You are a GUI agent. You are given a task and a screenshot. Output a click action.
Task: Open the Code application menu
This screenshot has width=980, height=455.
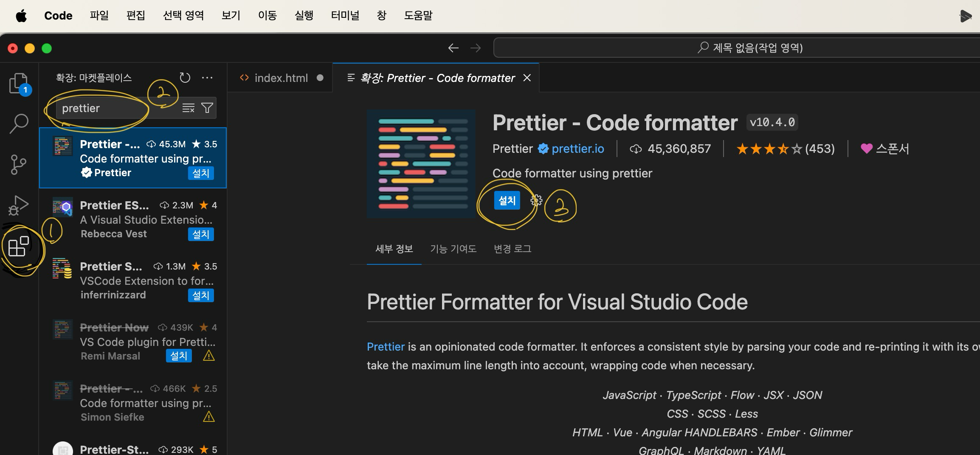[x=58, y=16]
